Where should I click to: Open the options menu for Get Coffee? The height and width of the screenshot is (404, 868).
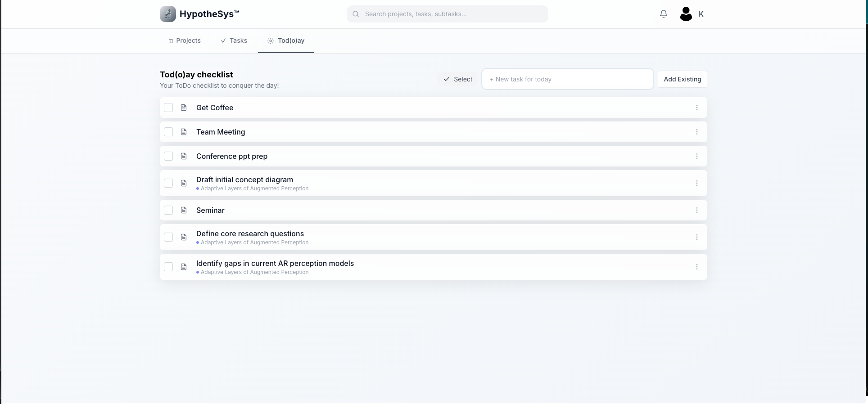[697, 108]
